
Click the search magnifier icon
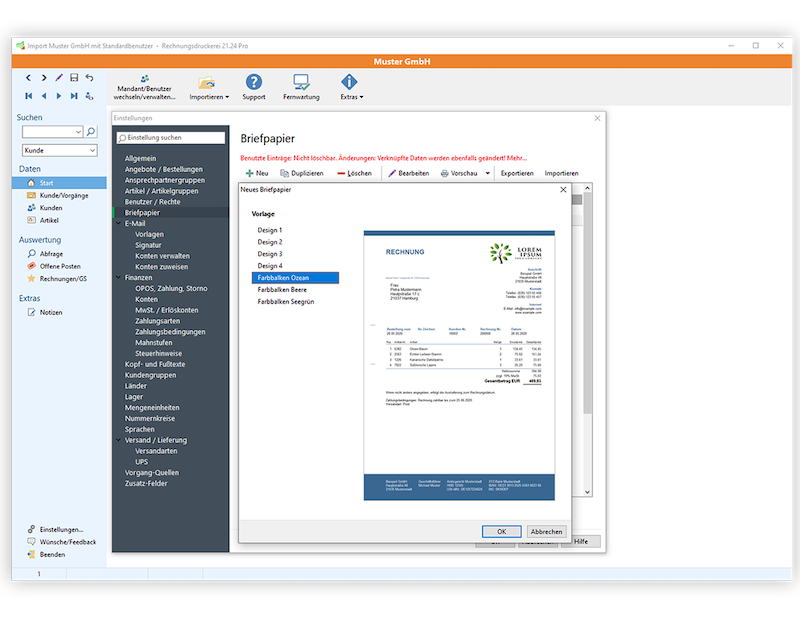pos(90,131)
